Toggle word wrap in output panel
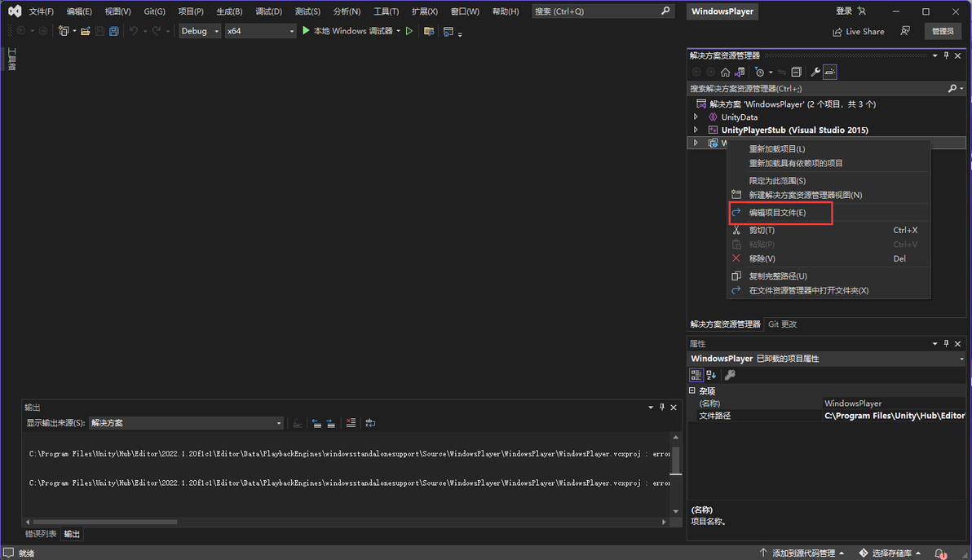 pos(370,423)
